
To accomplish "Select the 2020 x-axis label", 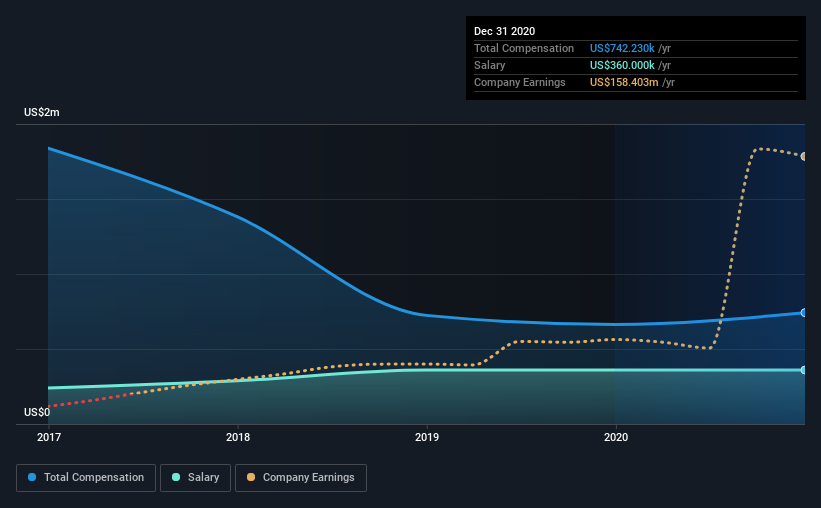I will (616, 437).
